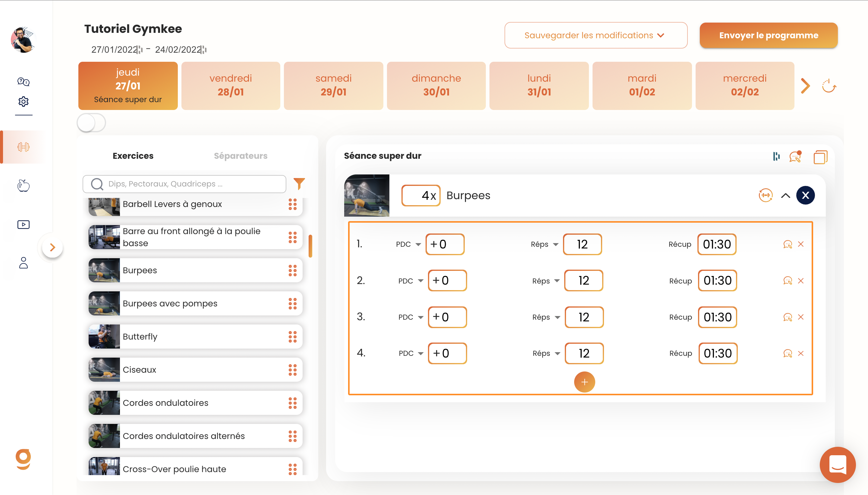
Task: Add a new set with plus button
Action: [x=584, y=382]
